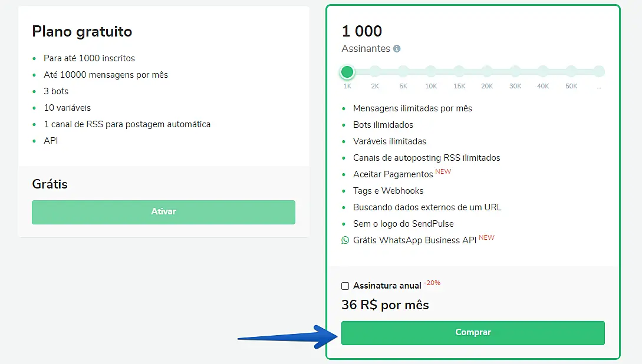Image resolution: width=642 pixels, height=364 pixels.
Task: Select the last slider stop marked with dots
Action: tap(599, 72)
